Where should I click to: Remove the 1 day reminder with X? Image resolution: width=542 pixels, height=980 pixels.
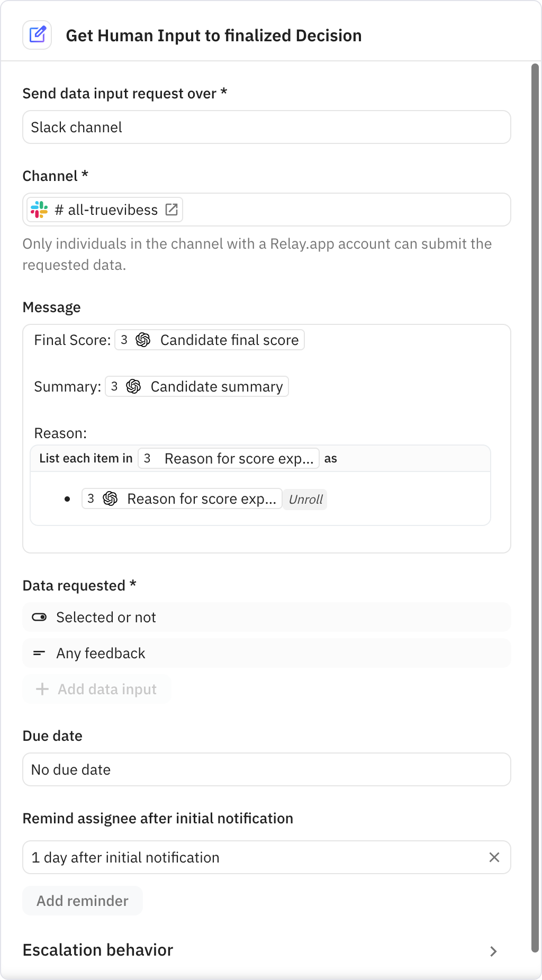pyautogui.click(x=494, y=857)
